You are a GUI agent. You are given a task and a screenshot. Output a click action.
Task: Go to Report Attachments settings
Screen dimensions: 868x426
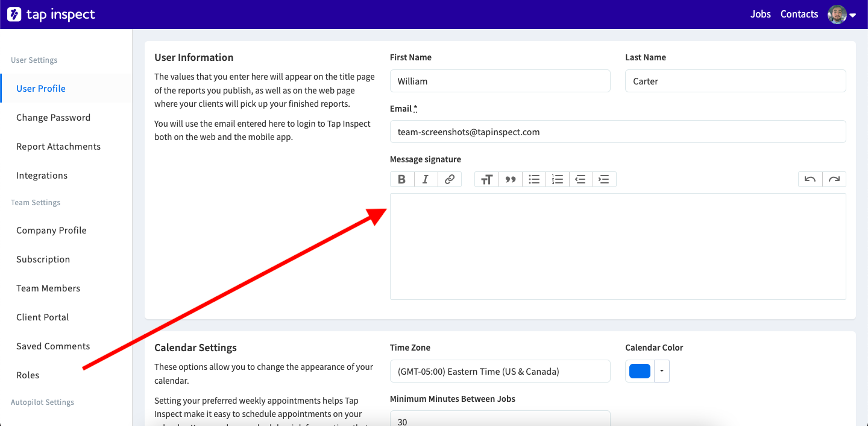pyautogui.click(x=66, y=147)
